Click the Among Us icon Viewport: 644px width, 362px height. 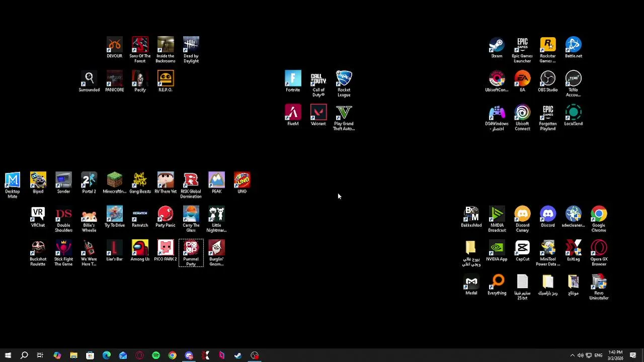tap(140, 250)
